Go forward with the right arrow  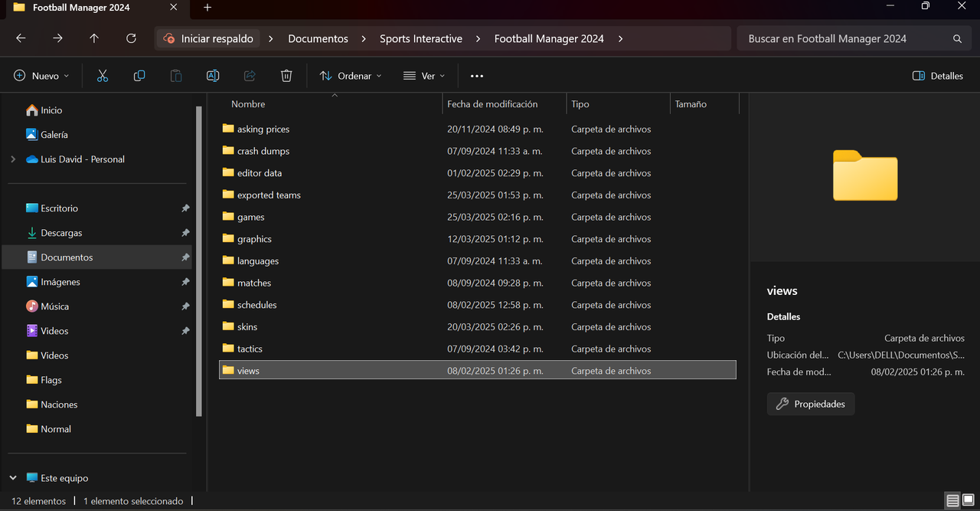(x=57, y=38)
